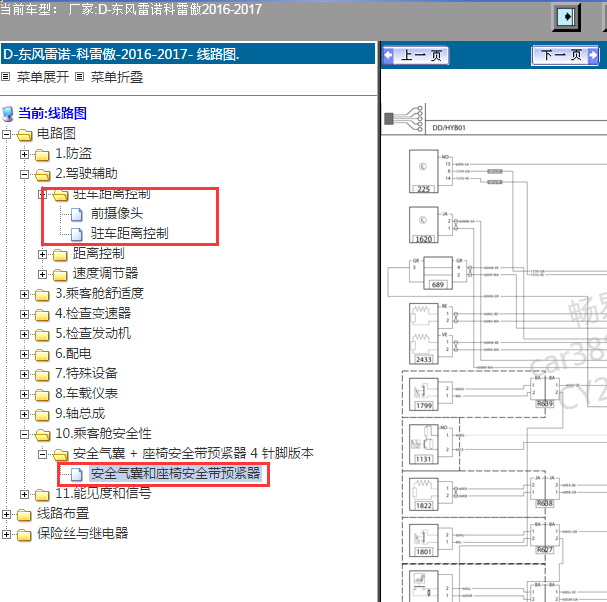Collapse 10.乘客舱安全性 node

[x=24, y=434]
